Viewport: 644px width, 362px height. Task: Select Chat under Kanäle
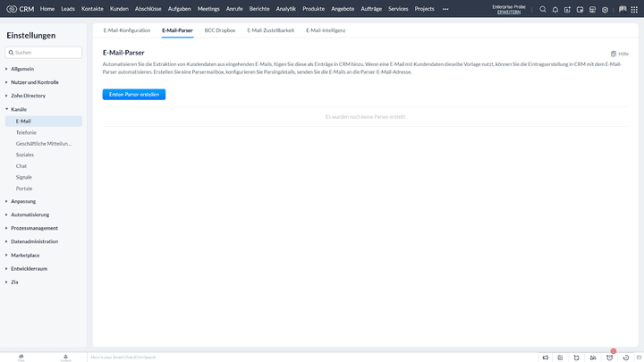click(21, 166)
